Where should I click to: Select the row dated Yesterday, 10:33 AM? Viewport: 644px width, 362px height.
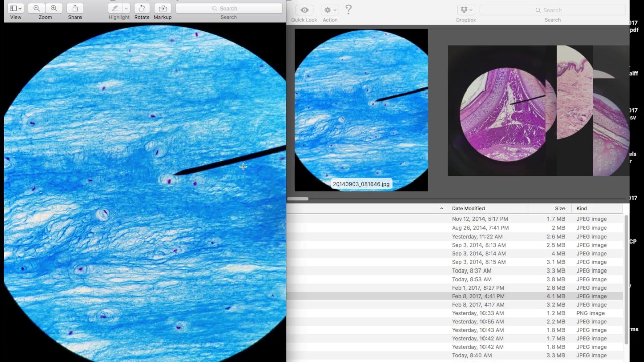click(455, 313)
